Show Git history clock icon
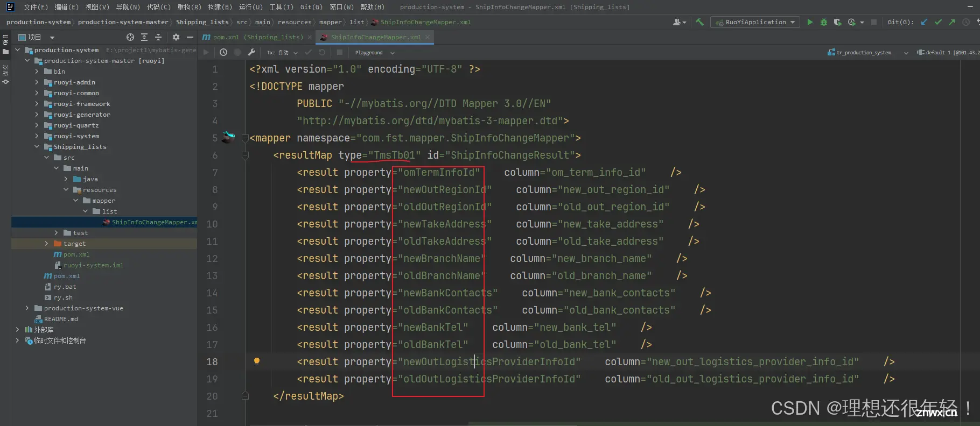The width and height of the screenshot is (980, 426). click(965, 22)
